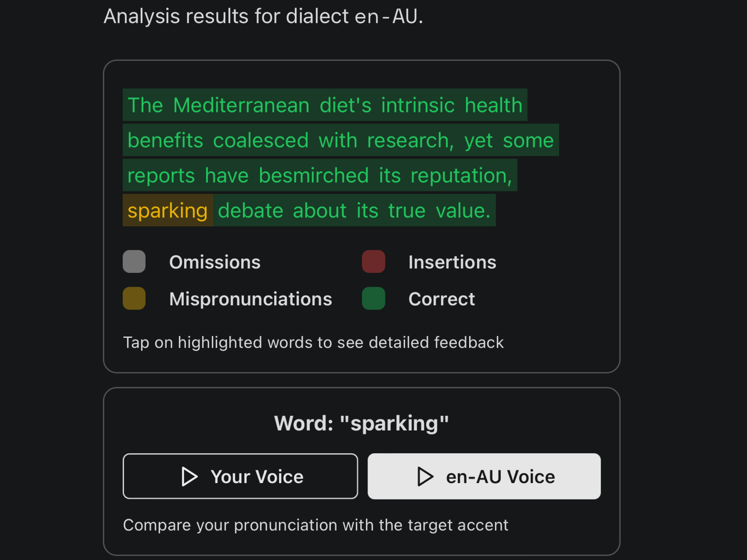
Task: Tap the word "benefits" in the sentence
Action: pyautogui.click(x=165, y=140)
